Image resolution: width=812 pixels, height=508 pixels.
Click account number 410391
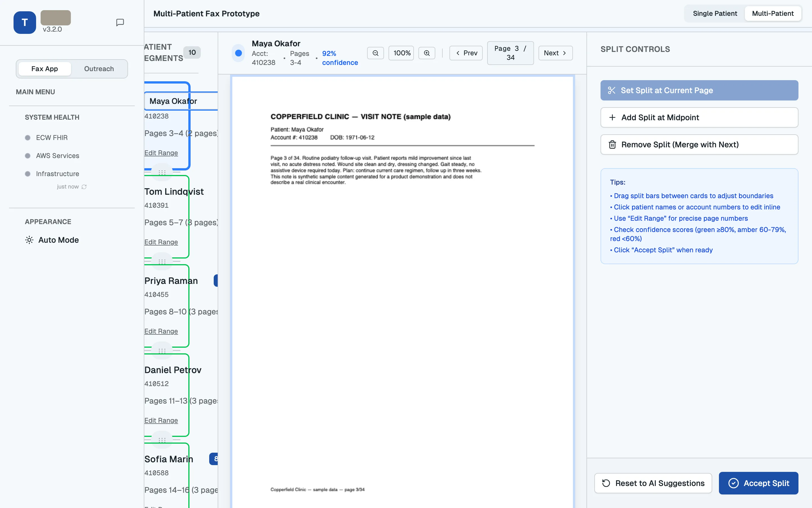[156, 205]
